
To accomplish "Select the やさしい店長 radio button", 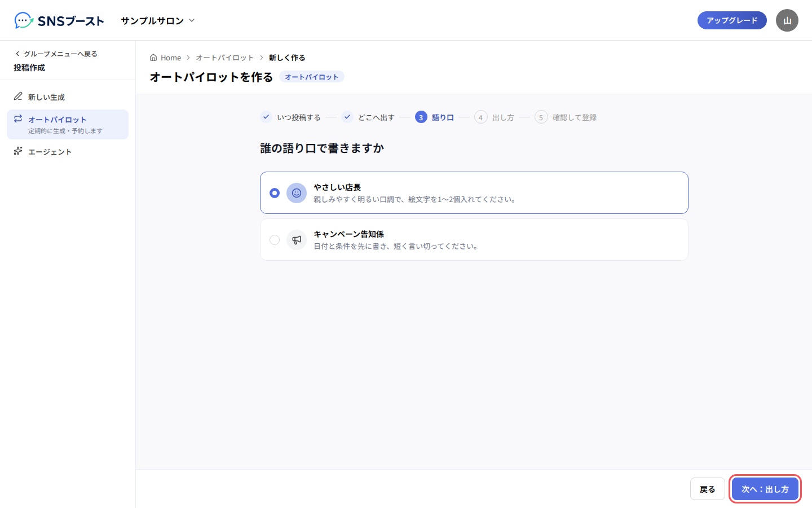I will pyautogui.click(x=275, y=193).
